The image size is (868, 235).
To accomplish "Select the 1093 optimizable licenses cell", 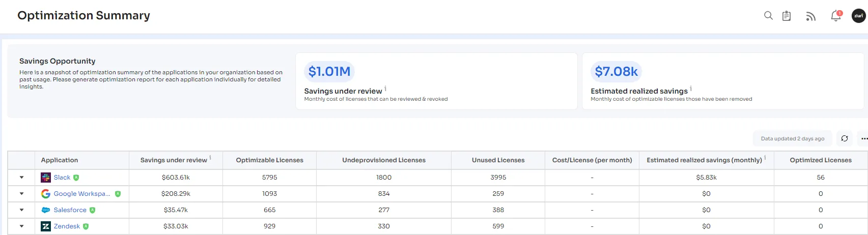I will tap(270, 194).
